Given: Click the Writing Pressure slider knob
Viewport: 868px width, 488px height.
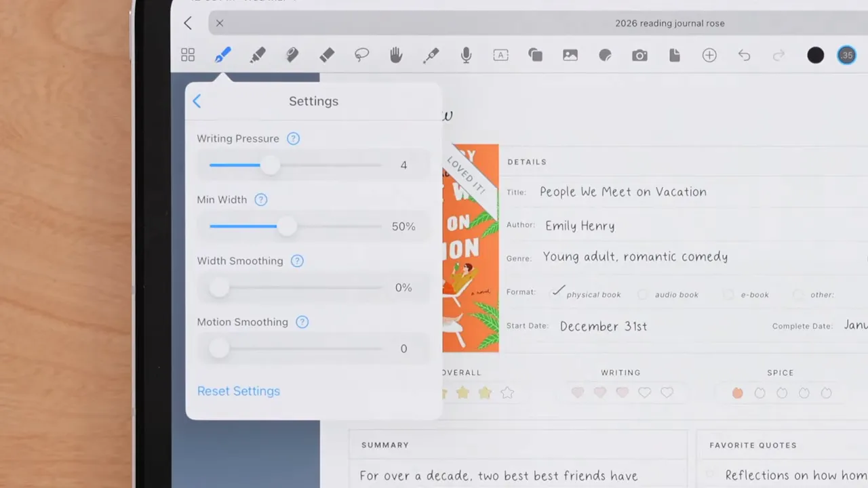Looking at the screenshot, I should click(x=270, y=165).
